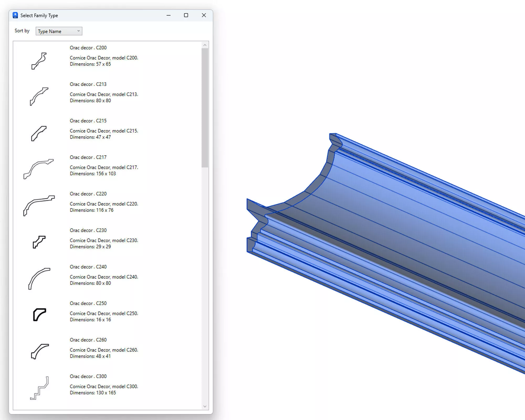Click the 'Orac decor . C260' type name

(x=88, y=340)
